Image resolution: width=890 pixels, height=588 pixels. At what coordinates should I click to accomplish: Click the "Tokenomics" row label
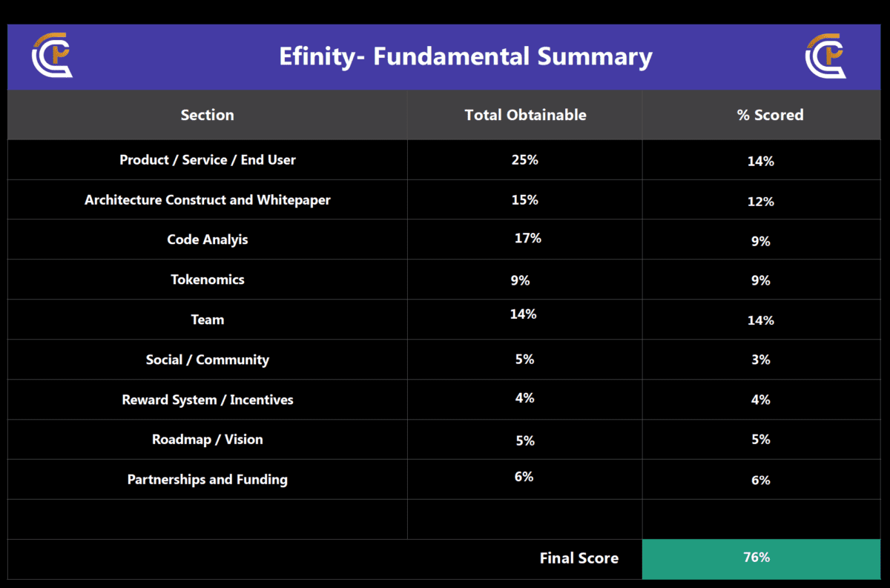pyautogui.click(x=207, y=280)
